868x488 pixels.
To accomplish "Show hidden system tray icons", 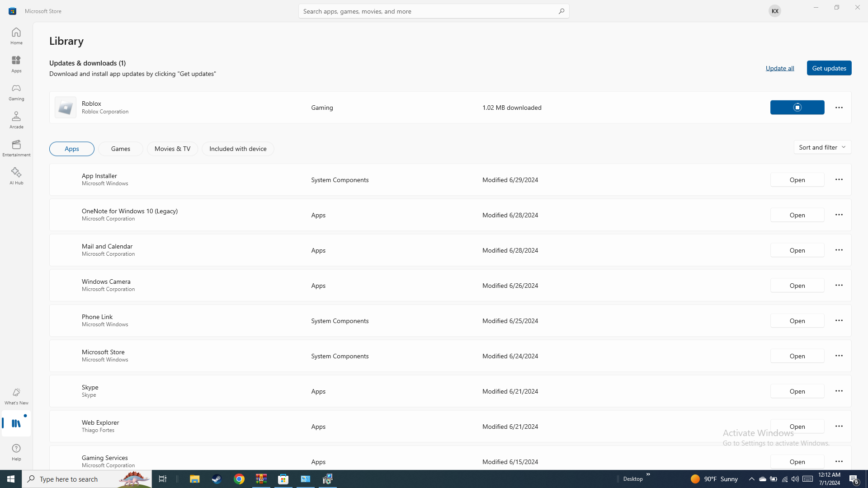I will [751, 479].
